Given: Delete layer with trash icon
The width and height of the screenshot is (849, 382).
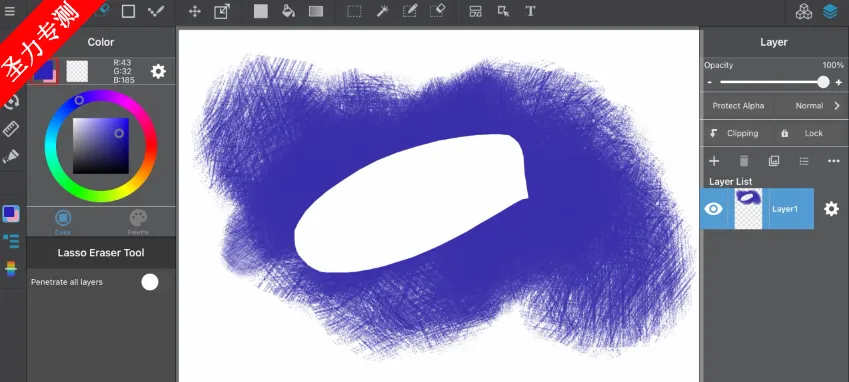Looking at the screenshot, I should [744, 161].
